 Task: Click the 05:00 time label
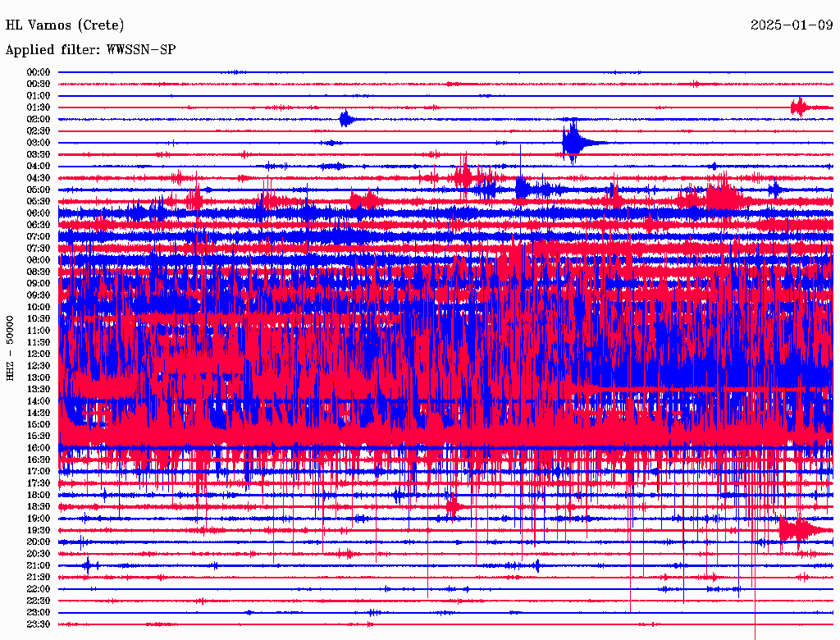(x=39, y=190)
